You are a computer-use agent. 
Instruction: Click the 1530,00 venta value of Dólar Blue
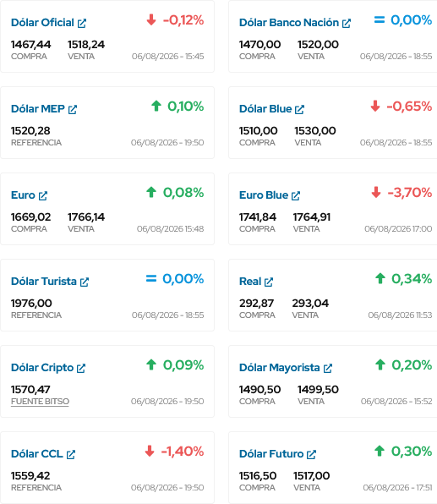pyautogui.click(x=315, y=131)
